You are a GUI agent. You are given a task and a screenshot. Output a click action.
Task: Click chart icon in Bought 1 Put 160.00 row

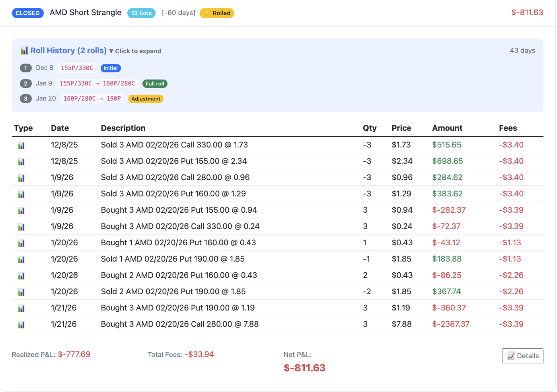[x=21, y=243]
